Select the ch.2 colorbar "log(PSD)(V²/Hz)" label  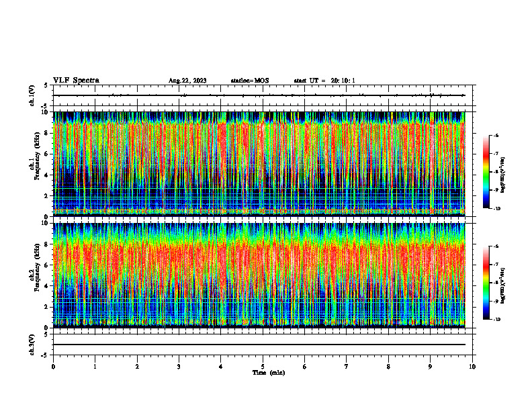click(x=503, y=285)
